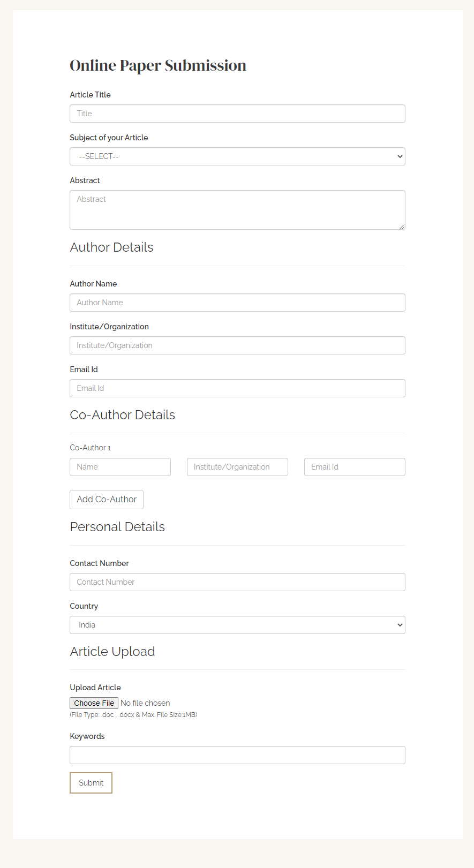This screenshot has height=868, width=474.
Task: Click the Co-Author Institute/Organization field
Action: tap(237, 466)
